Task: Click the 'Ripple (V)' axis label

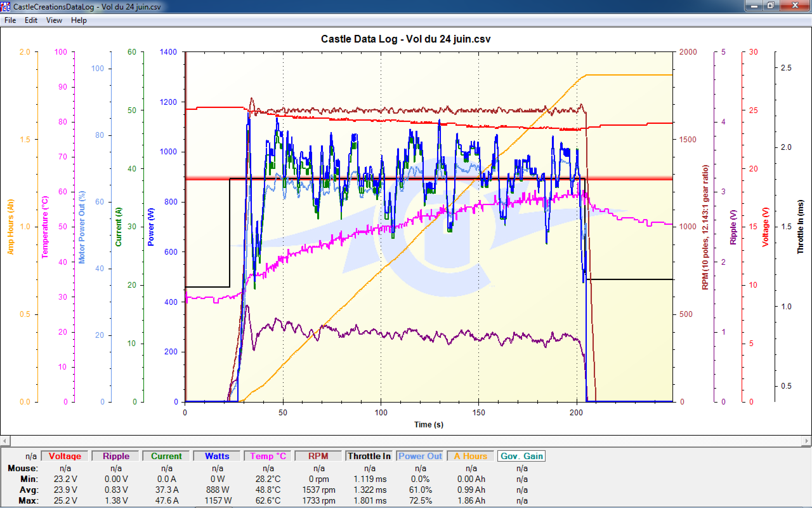Action: [x=733, y=227]
